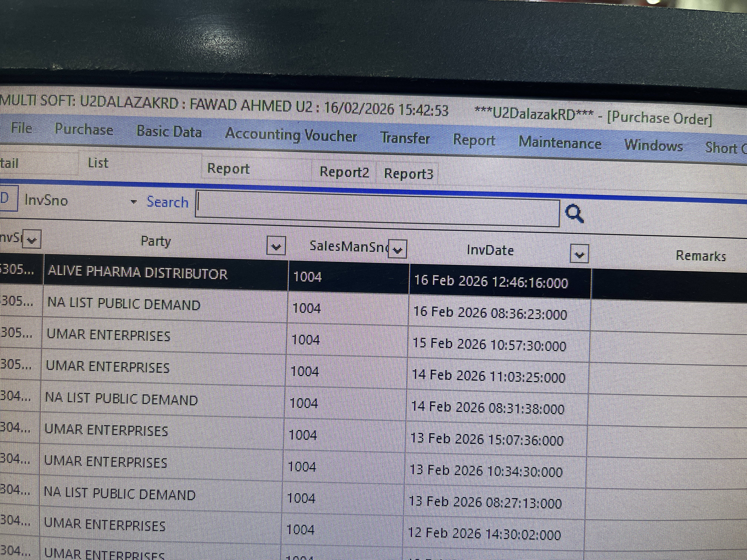Open the Party column filter dropdown
Image resolution: width=747 pixels, height=560 pixels.
pyautogui.click(x=276, y=246)
